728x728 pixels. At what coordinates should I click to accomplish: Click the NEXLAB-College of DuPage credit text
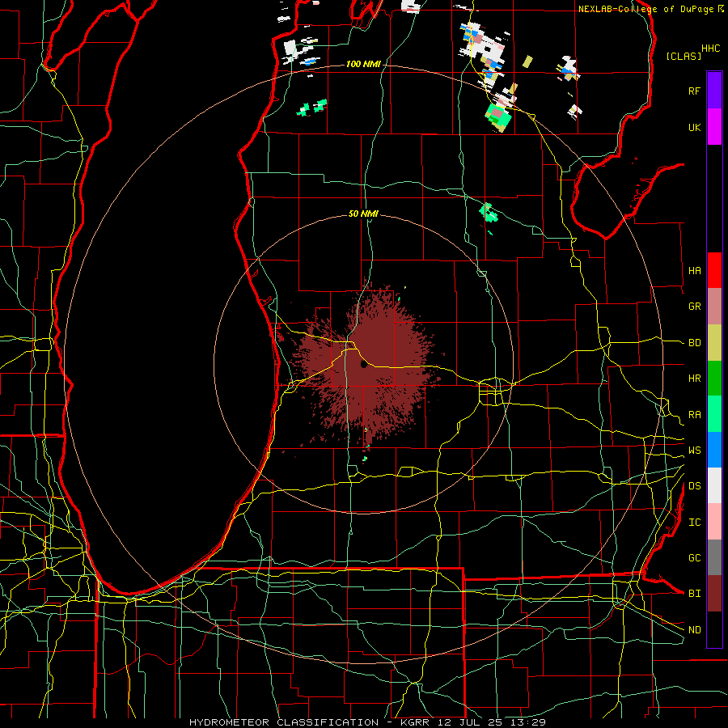[x=645, y=9]
